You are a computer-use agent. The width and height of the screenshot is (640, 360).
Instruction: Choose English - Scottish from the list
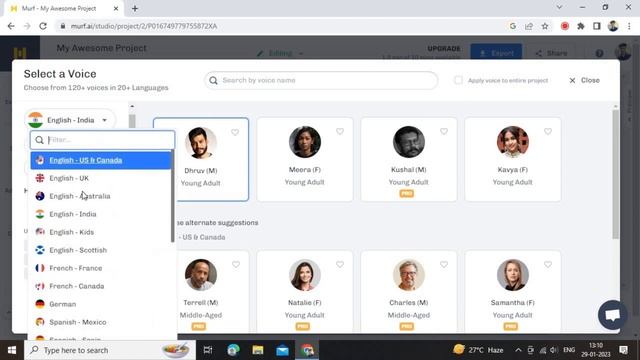pyautogui.click(x=101, y=250)
